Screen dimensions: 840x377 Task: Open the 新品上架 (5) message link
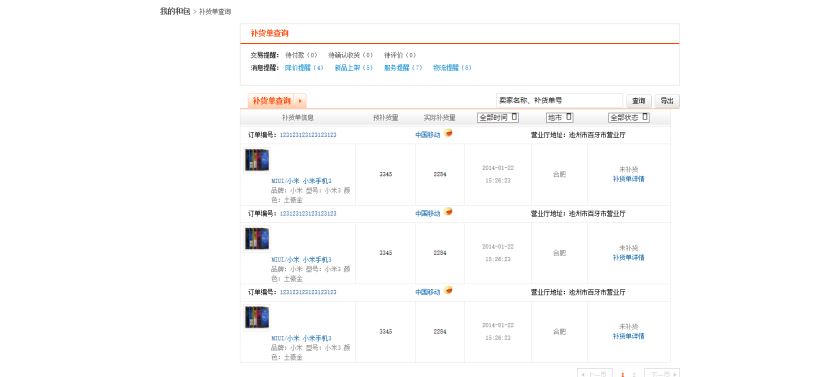click(x=354, y=68)
